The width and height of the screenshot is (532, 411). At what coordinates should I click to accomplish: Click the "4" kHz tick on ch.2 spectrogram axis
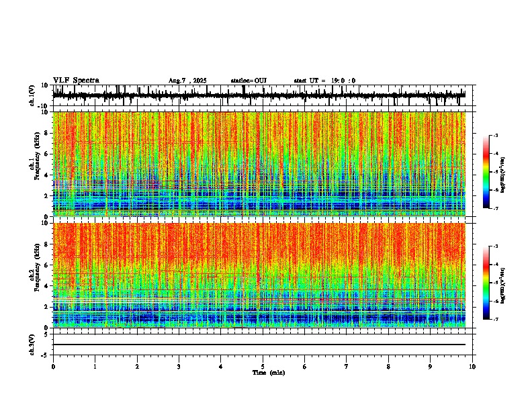[46, 286]
